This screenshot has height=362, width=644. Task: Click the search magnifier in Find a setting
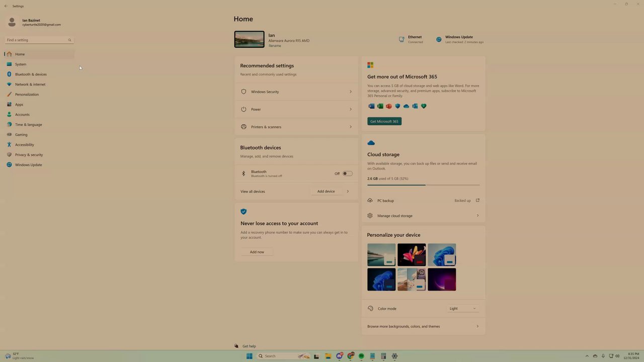[x=69, y=40]
